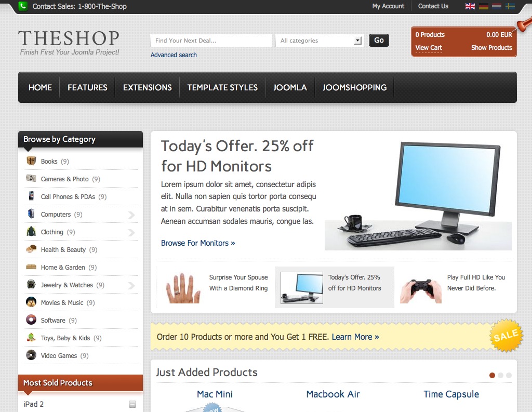Image resolution: width=532 pixels, height=412 pixels.
Task: Select the German flag language icon
Action: [x=484, y=6]
